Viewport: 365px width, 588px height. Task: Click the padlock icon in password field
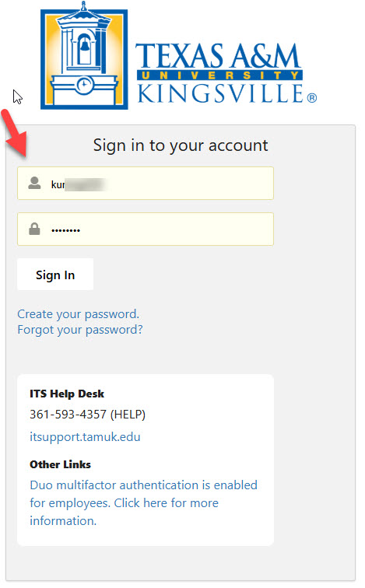click(x=34, y=229)
